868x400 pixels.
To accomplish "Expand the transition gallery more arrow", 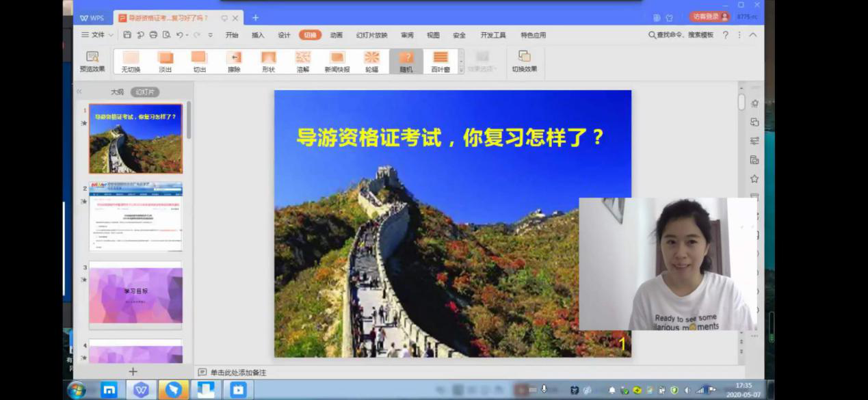I will pos(461,70).
